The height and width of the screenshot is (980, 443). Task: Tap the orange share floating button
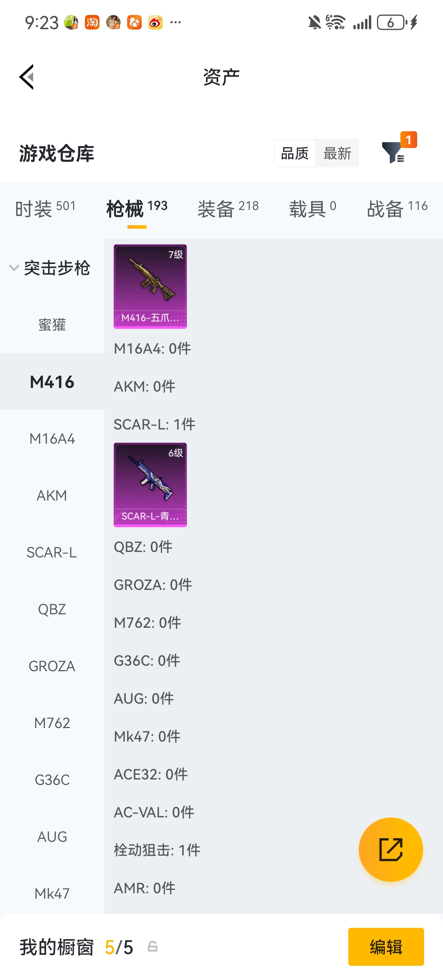pos(391,849)
